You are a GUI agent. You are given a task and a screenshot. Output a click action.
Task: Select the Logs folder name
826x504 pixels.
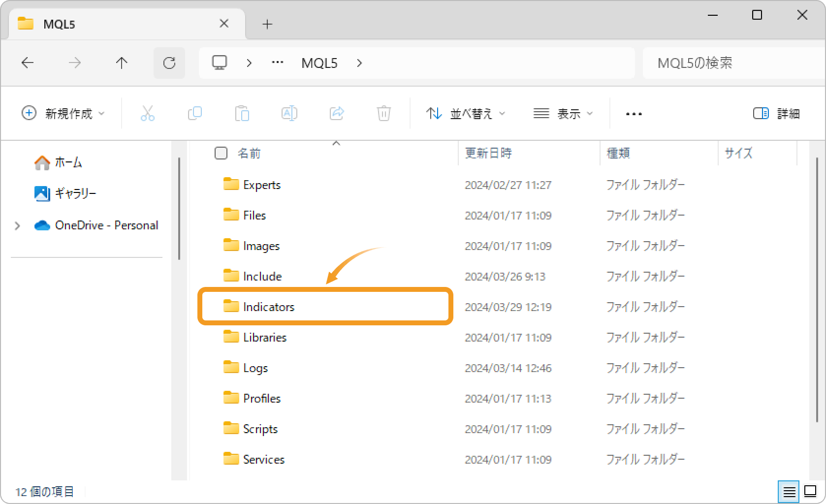click(255, 368)
